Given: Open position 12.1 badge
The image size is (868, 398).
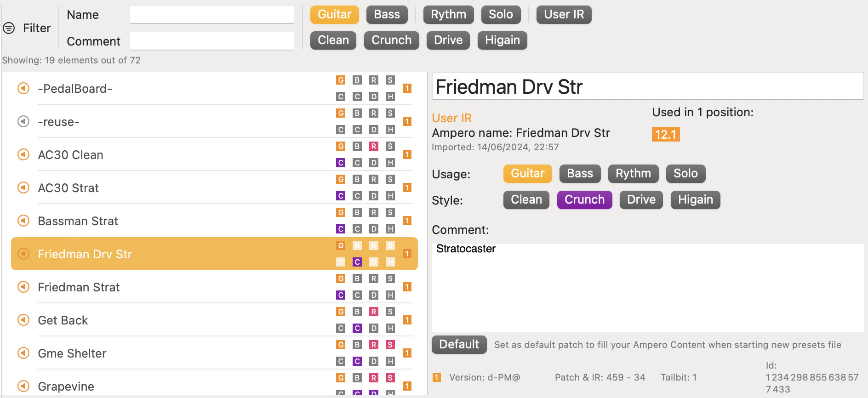Looking at the screenshot, I should [x=665, y=135].
